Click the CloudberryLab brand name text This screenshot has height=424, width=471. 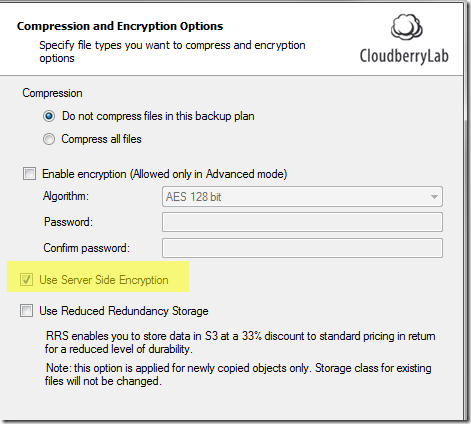pyautogui.click(x=404, y=56)
